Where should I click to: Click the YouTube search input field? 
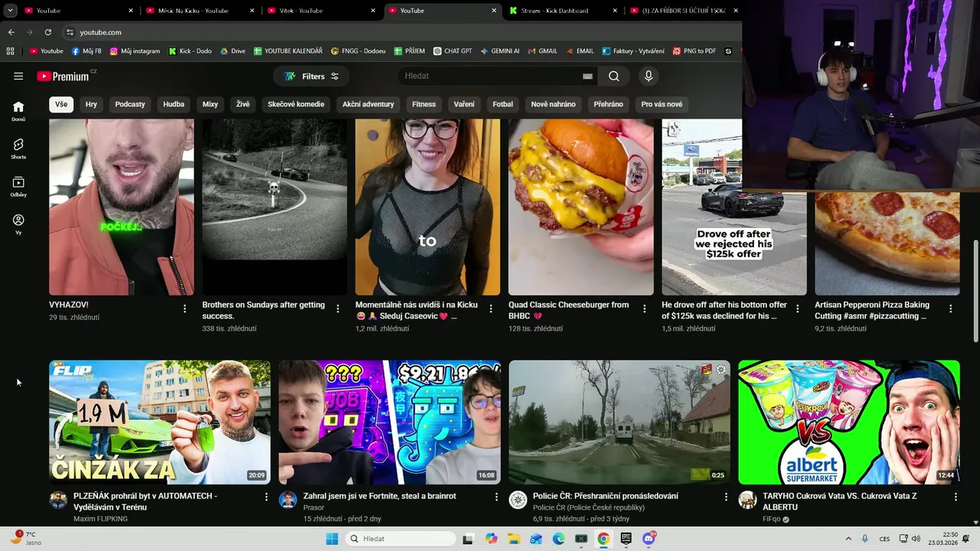[490, 76]
